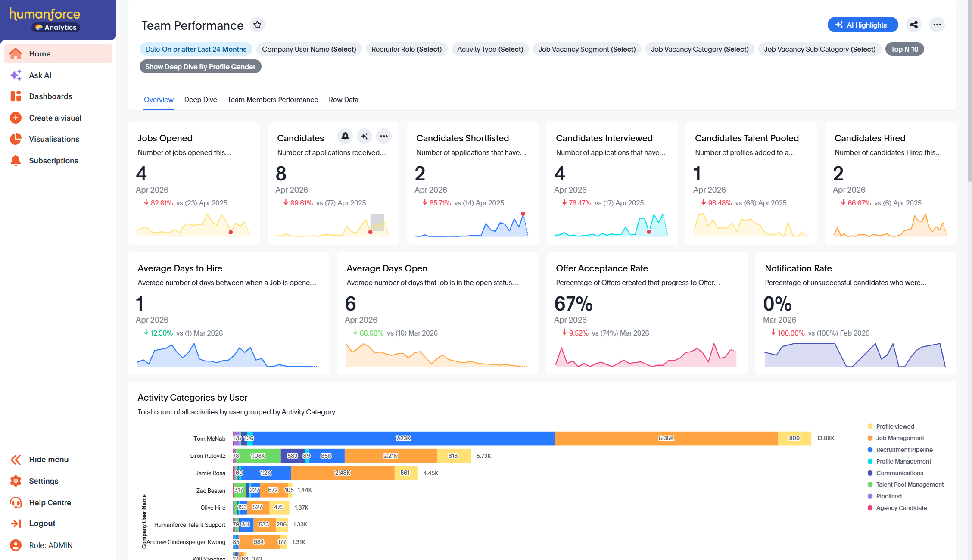The height and width of the screenshot is (560, 972).
Task: Toggle Talent Pool Management legend swatch
Action: [870, 485]
